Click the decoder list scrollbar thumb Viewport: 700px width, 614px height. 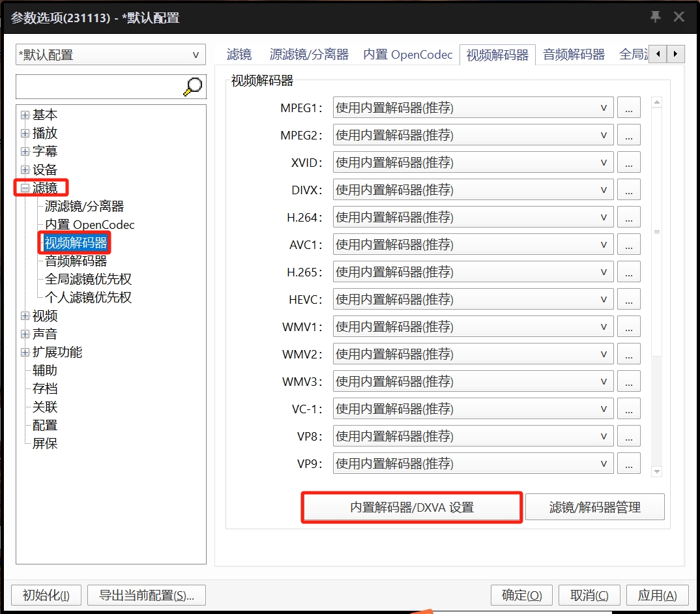point(657,232)
